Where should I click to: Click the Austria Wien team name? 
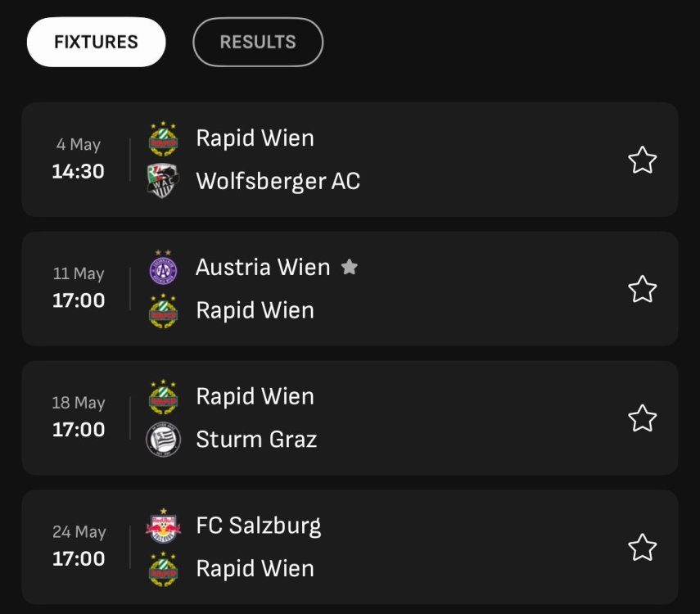(263, 268)
